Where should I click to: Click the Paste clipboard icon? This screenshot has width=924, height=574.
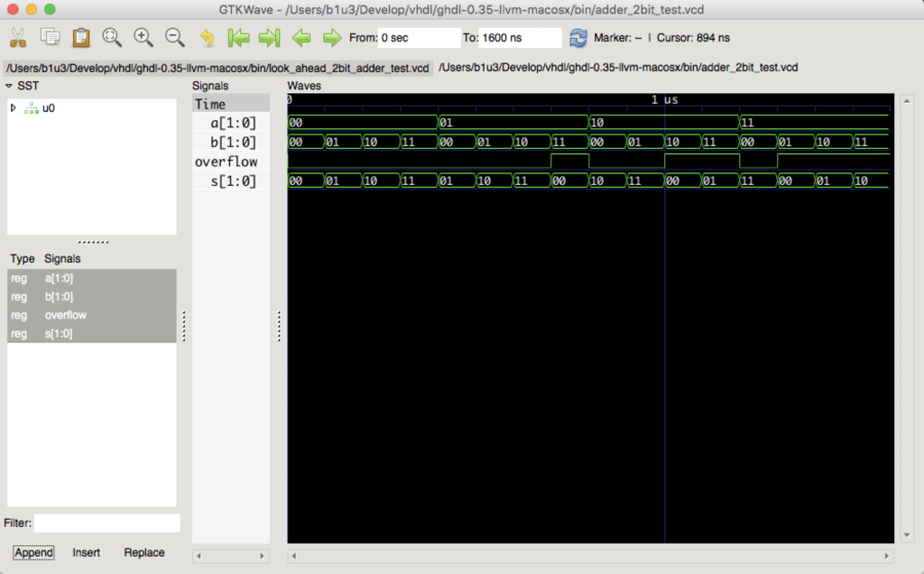[x=80, y=38]
